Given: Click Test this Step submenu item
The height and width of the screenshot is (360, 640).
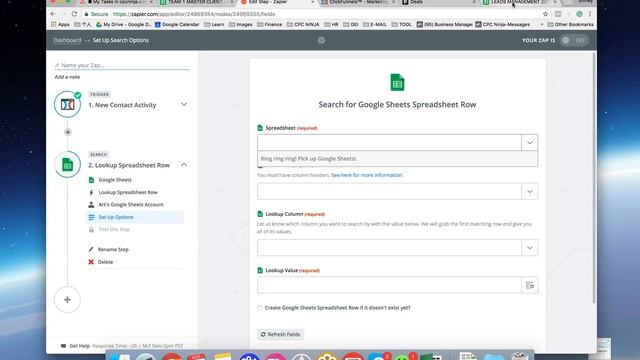Looking at the screenshot, I should point(114,229).
